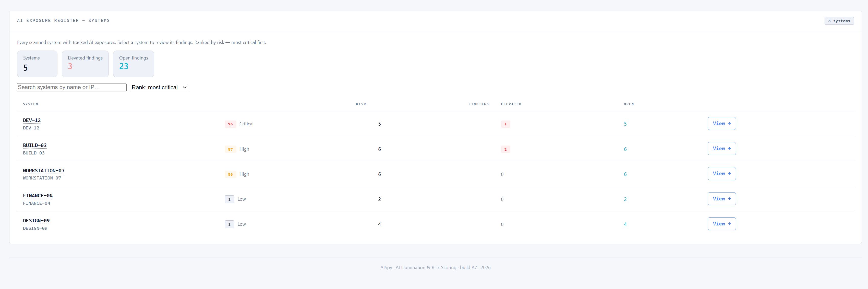Click View button for BUILD-03
Screen dimensions: 868x289
[x=721, y=149]
